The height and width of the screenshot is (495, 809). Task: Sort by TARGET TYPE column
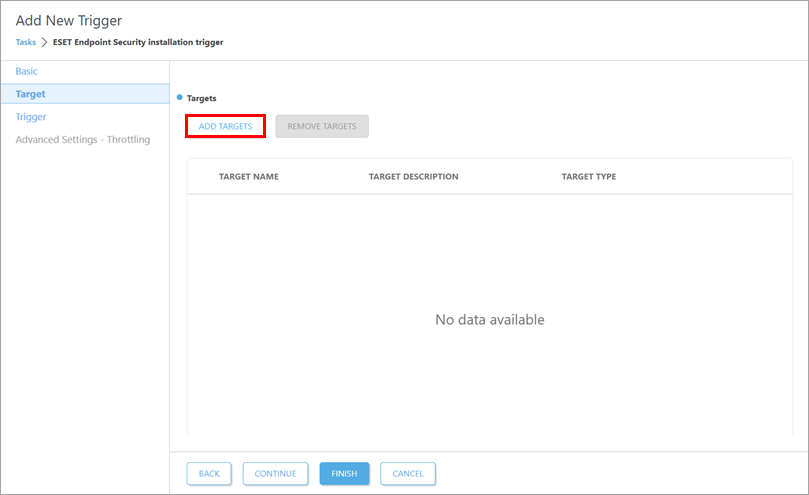588,177
